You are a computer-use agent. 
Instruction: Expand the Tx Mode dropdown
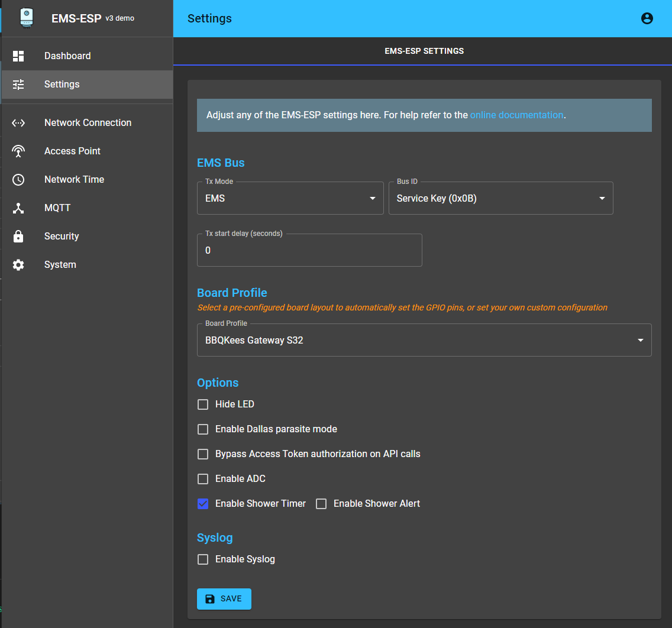pyautogui.click(x=290, y=198)
